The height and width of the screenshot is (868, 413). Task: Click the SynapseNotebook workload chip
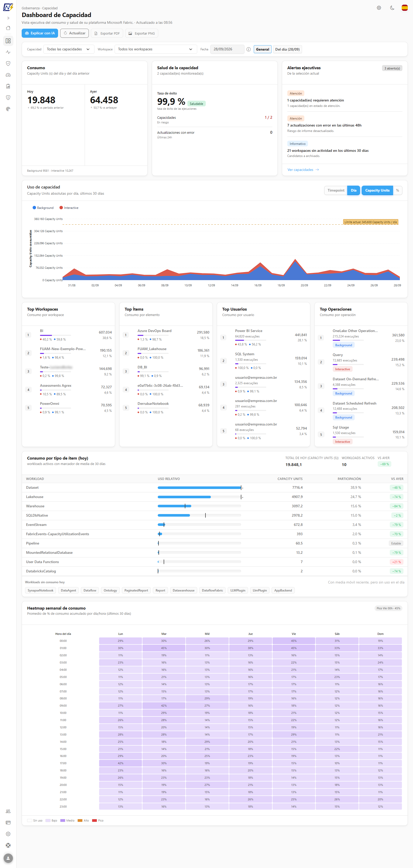41,590
